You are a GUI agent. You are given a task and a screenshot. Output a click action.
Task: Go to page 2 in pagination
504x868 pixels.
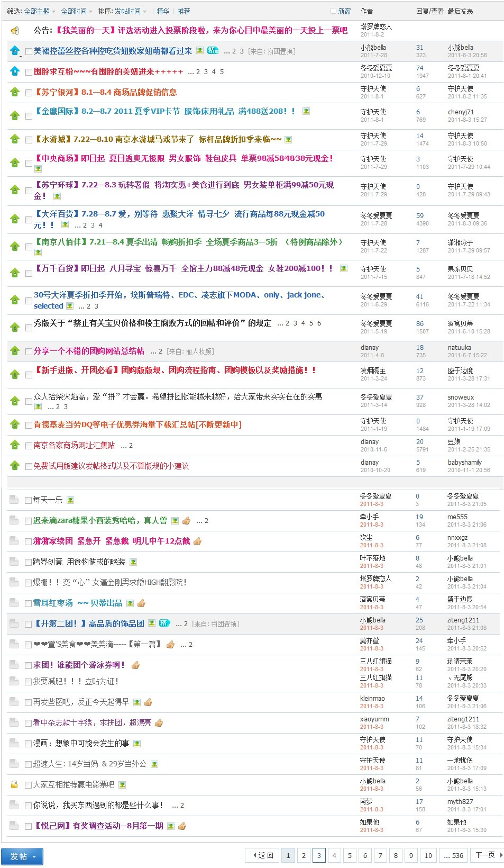(x=304, y=855)
